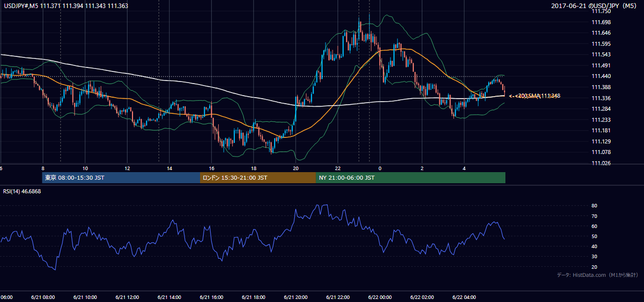Screen dimensions: 644x302
Task: Click hour 16 on the price chart axis
Action: (x=212, y=169)
